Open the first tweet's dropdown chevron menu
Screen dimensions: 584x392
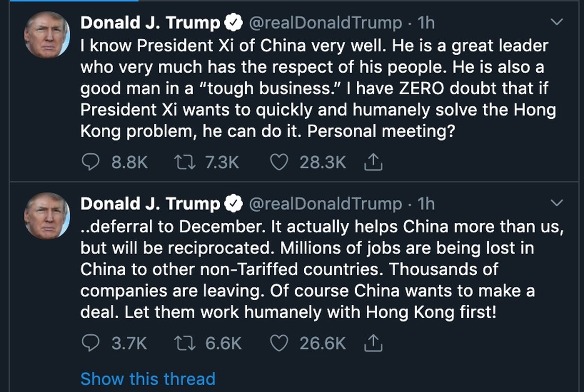pyautogui.click(x=557, y=22)
